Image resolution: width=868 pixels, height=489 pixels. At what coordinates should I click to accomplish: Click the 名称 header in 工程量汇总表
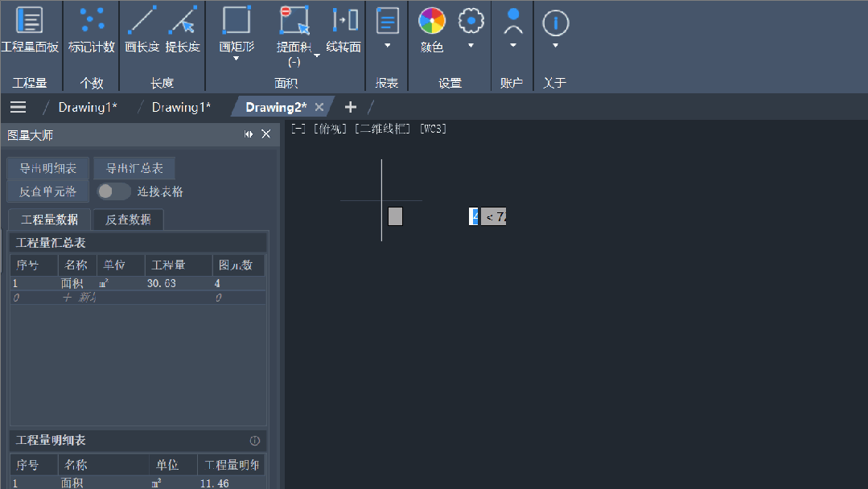click(x=77, y=265)
